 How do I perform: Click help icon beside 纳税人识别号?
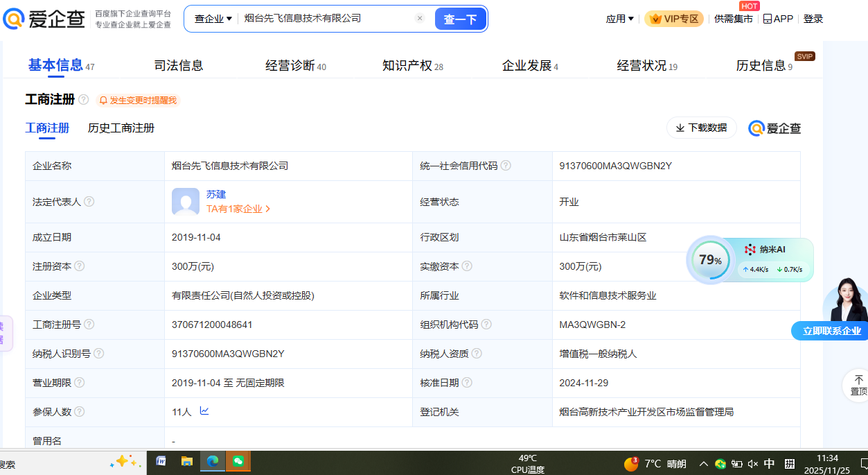99,354
